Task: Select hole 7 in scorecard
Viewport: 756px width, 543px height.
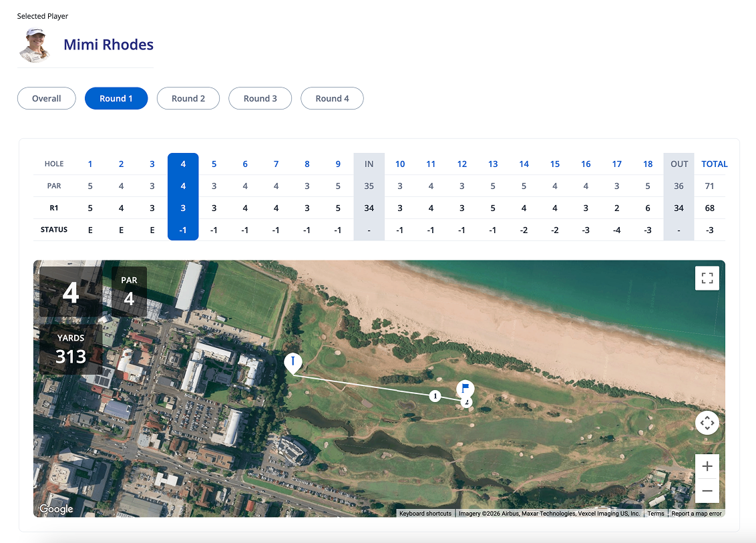Action: 276,164
